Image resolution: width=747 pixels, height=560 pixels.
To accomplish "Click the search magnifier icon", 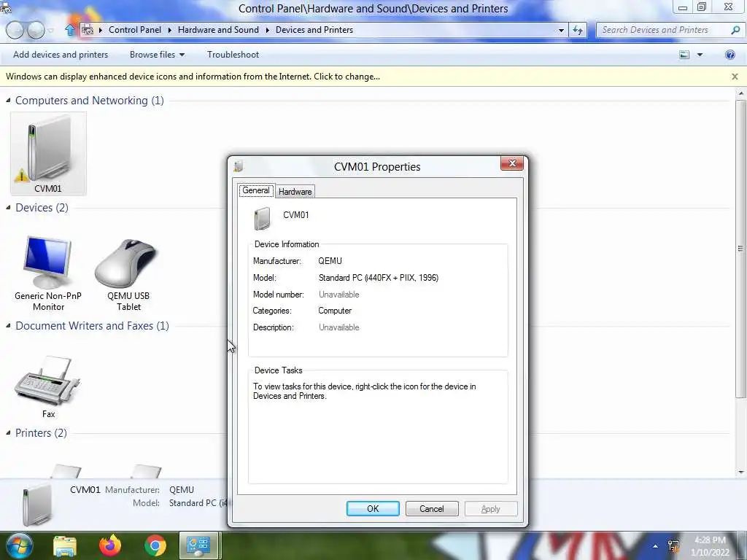I will [x=735, y=30].
